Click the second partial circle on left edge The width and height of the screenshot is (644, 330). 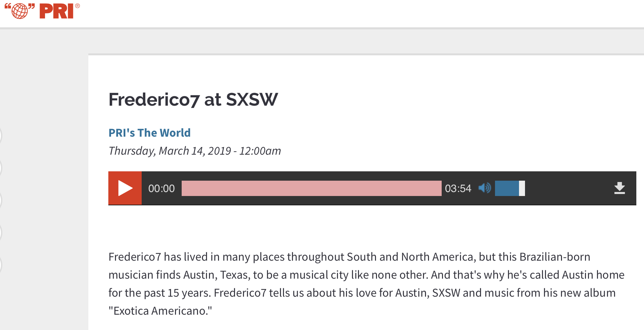1,168
